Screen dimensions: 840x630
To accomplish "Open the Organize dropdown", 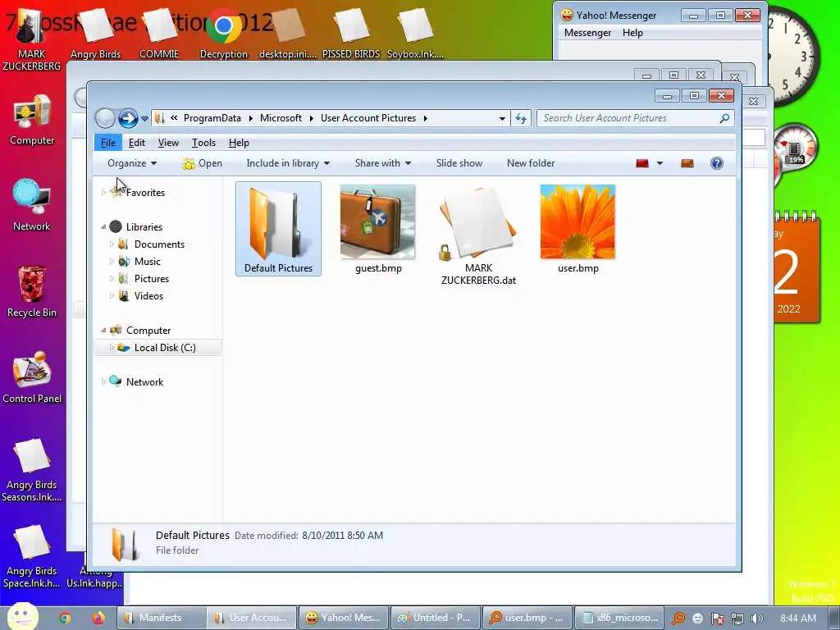I will pyautogui.click(x=132, y=163).
